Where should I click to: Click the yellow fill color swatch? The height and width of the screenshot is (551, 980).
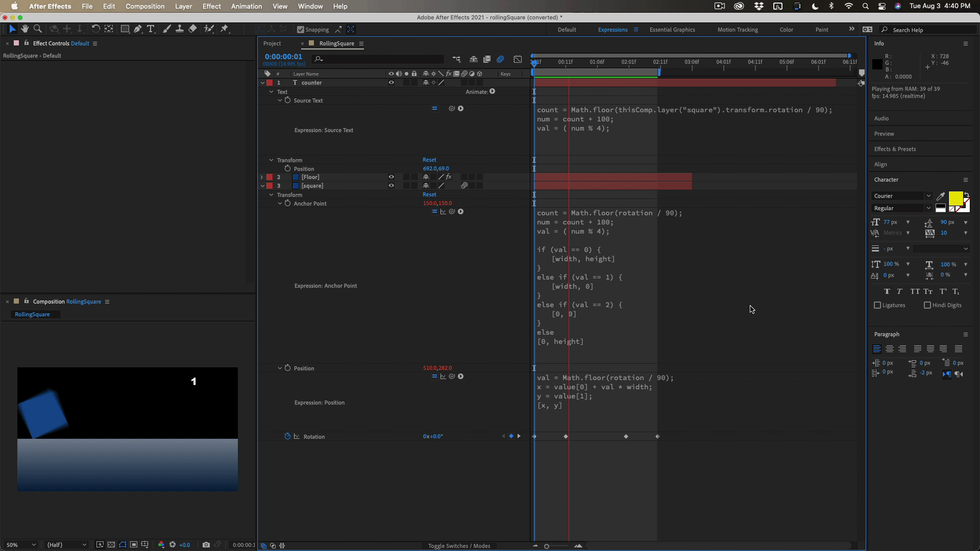955,198
